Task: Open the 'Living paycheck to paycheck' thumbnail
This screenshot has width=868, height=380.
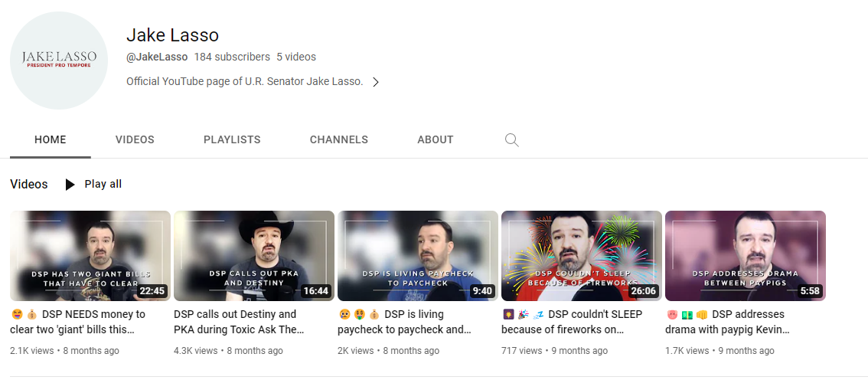Action: click(x=418, y=256)
